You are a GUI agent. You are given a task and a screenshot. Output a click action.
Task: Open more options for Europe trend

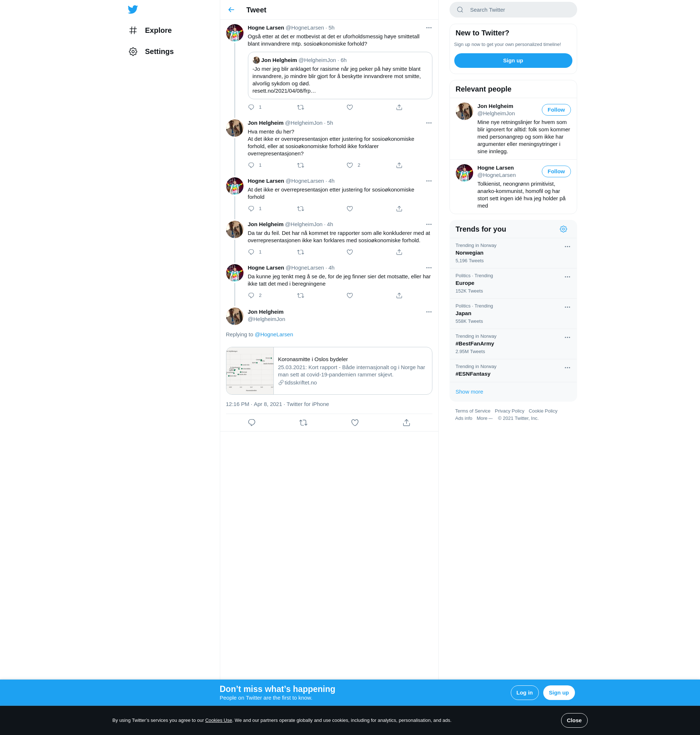567,277
